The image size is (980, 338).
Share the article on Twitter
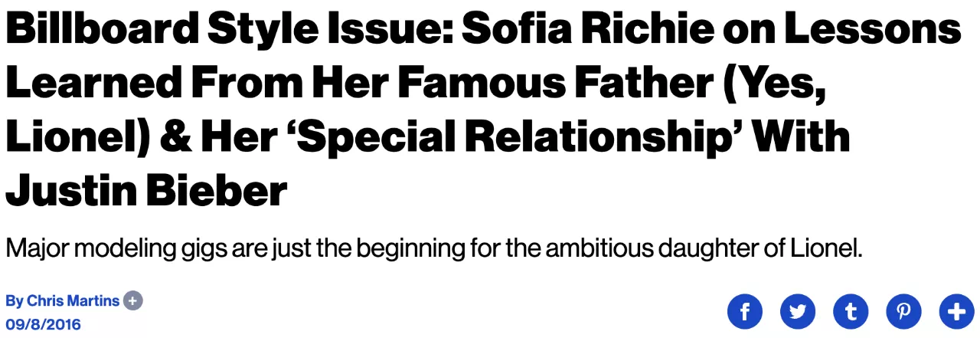798,311
